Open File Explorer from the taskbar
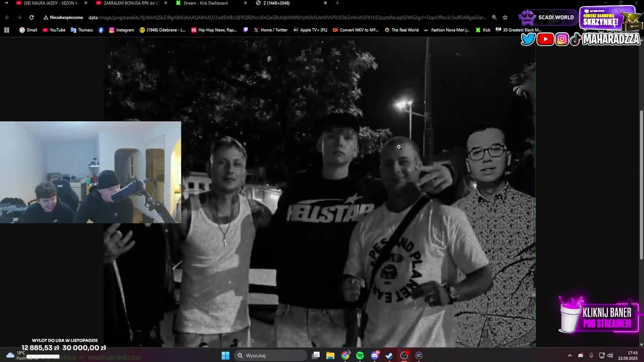Screen dimensions: 644x362 (x=330, y=355)
